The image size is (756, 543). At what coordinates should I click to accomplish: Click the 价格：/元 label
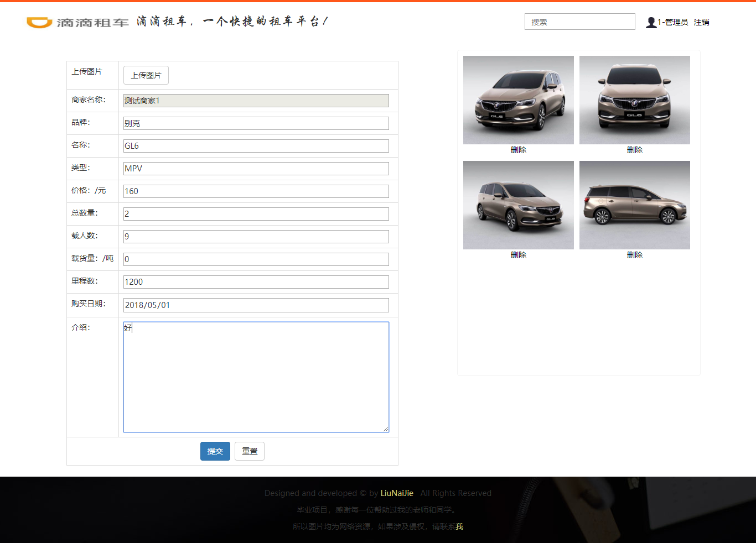click(x=89, y=190)
